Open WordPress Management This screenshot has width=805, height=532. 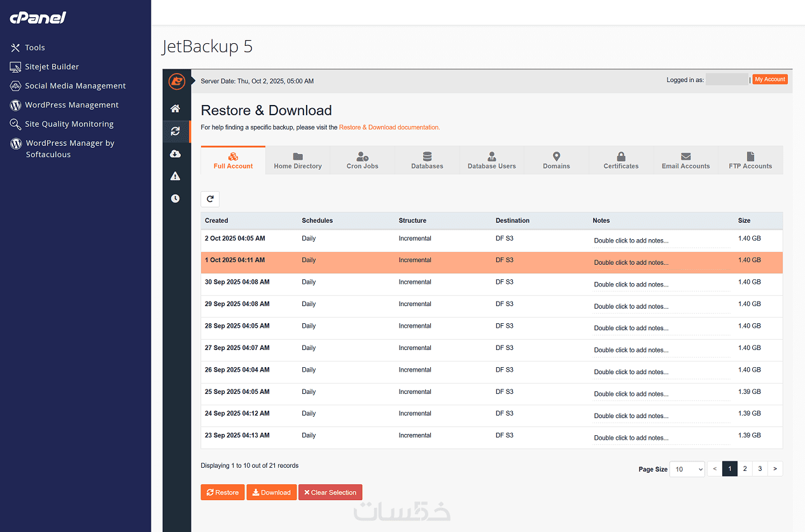point(64,105)
